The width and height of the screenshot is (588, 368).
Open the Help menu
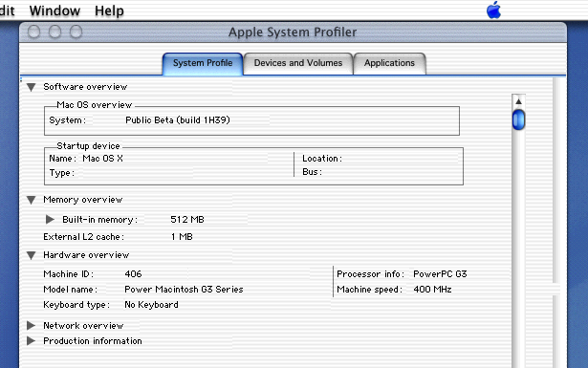pos(109,11)
